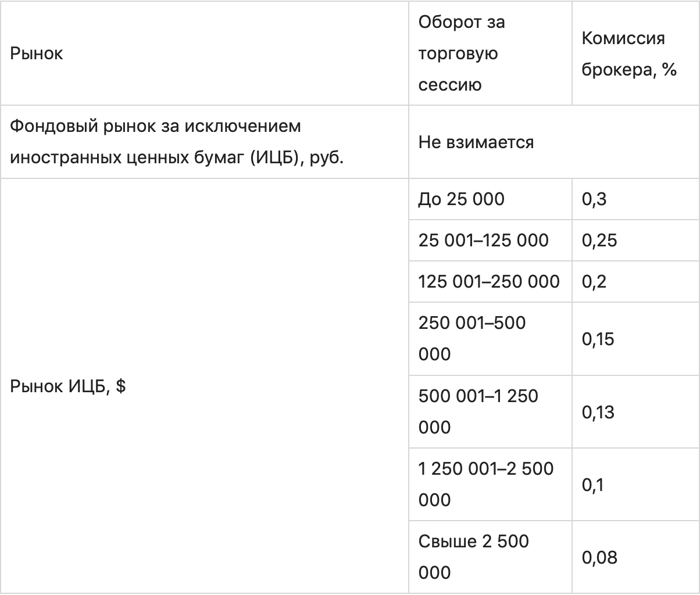Click the "500 001–1 250 000" turnover cell
The width and height of the screenshot is (700, 595).
tap(478, 411)
